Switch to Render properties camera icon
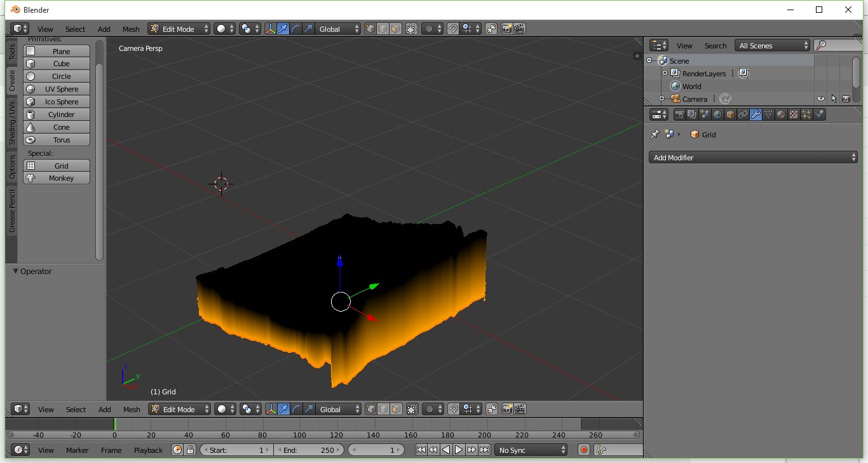Screen dimensions: 868x463 point(681,114)
